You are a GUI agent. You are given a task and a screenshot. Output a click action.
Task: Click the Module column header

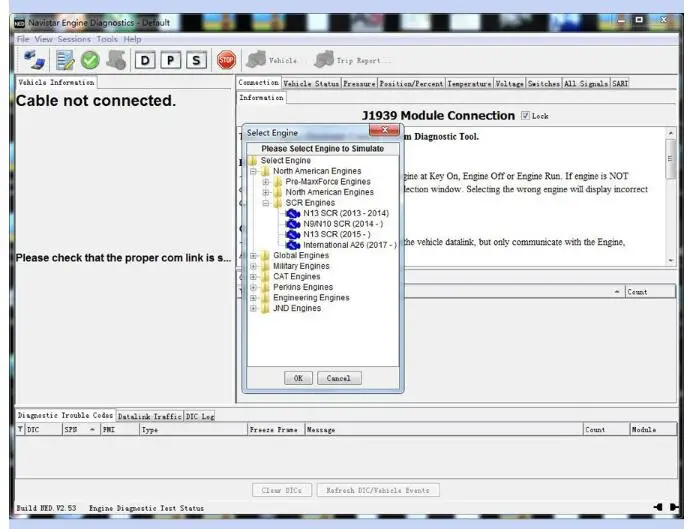point(653,430)
